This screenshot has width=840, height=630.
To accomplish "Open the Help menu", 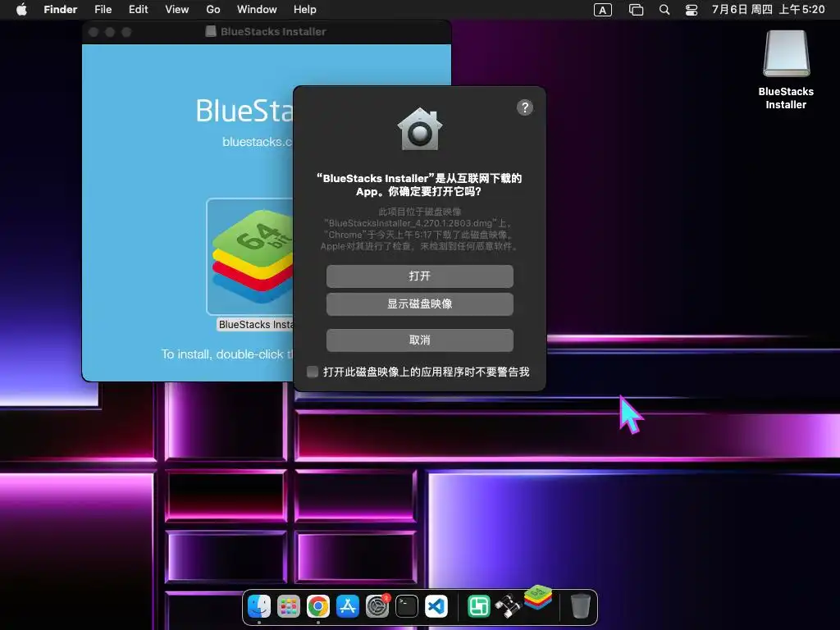I will [x=305, y=10].
